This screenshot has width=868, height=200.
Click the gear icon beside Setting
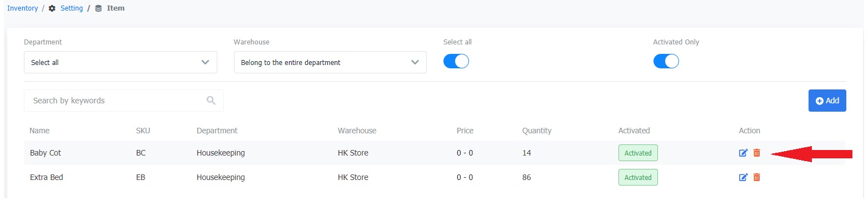click(x=52, y=8)
